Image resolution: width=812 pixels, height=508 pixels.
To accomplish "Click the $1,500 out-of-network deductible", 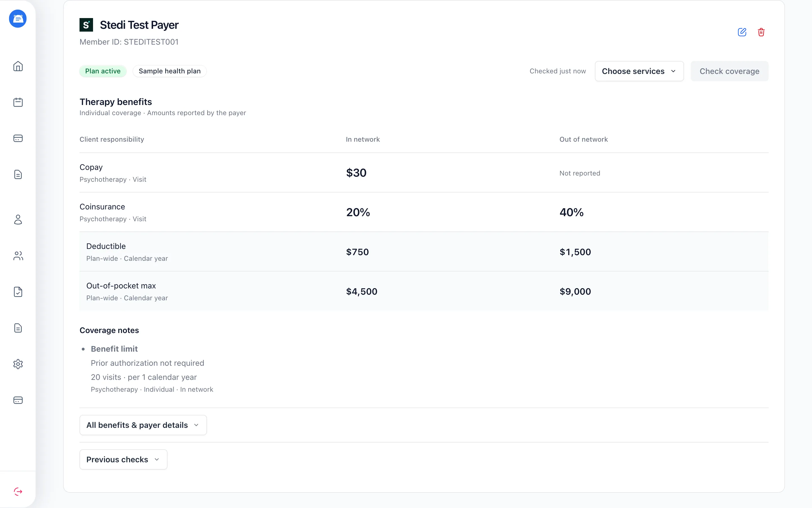I will [575, 252].
